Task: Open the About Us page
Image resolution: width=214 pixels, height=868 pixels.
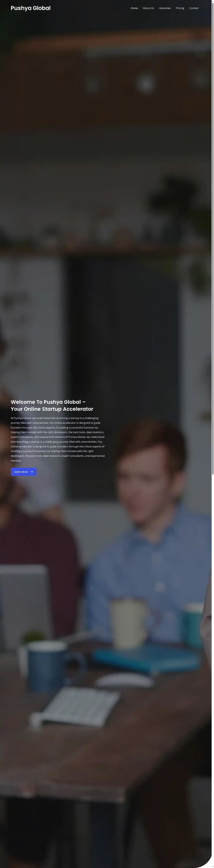Action: pos(148,8)
